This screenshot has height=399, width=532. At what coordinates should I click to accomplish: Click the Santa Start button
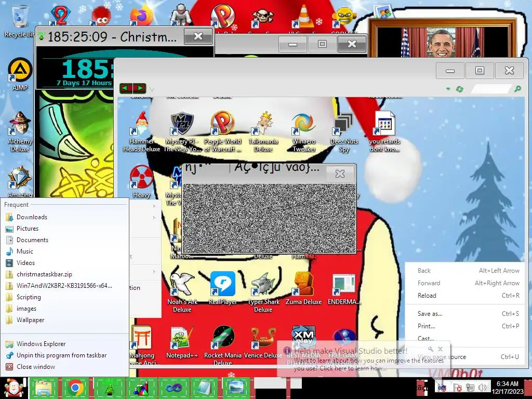[x=14, y=388]
